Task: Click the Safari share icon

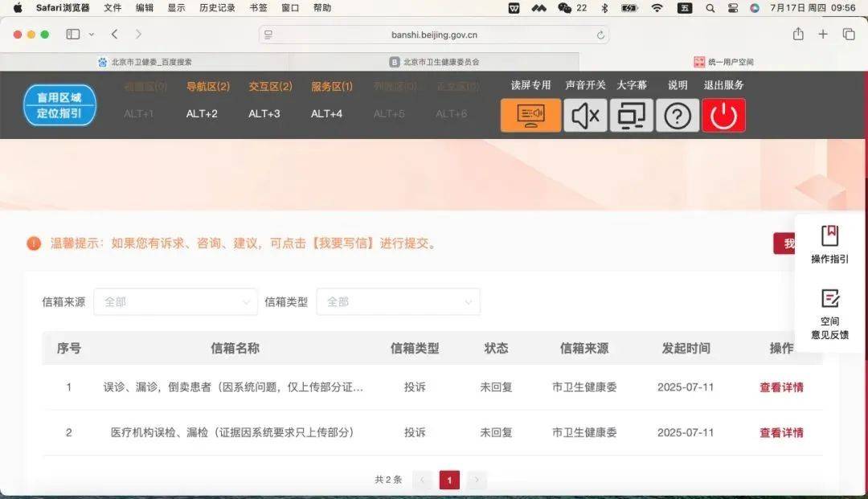Action: [x=798, y=35]
